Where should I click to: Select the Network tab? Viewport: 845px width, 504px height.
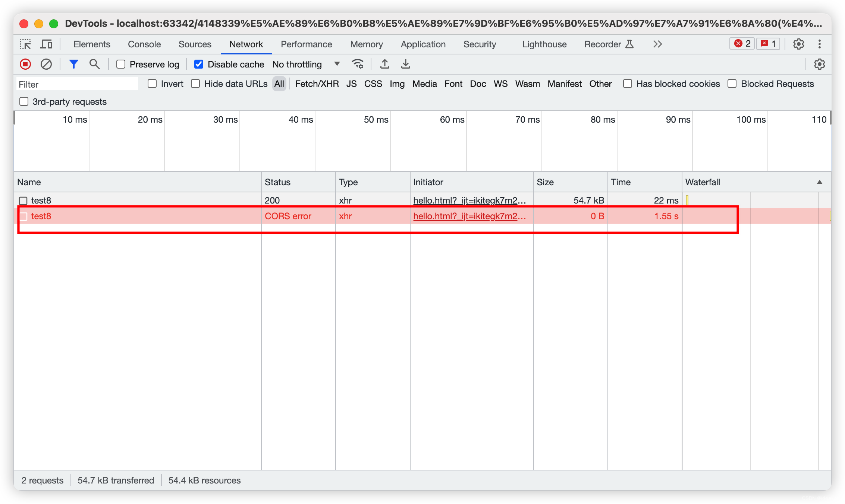pos(246,44)
